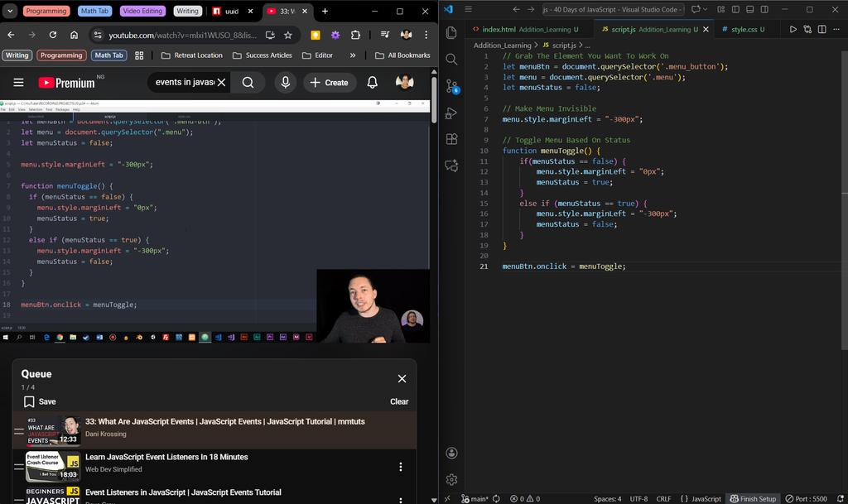Open notifications bell in VS Code status bar
Viewport: 848px width, 504px height.
[841, 498]
